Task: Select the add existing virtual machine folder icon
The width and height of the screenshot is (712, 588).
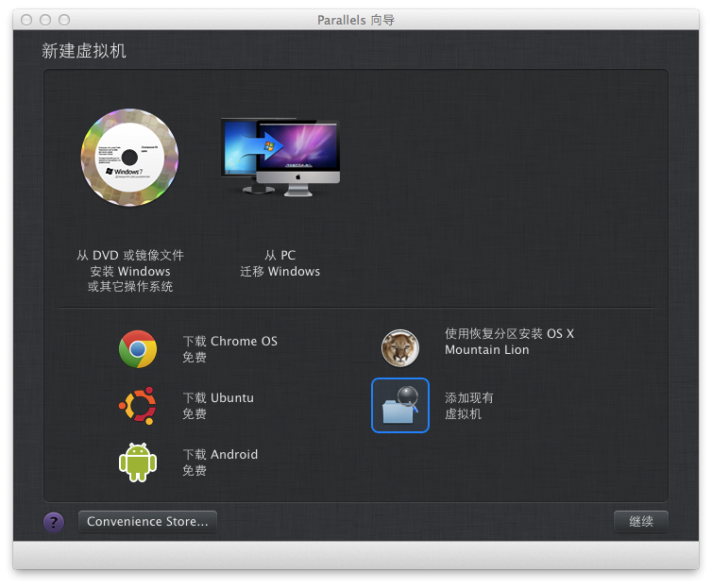Action: pyautogui.click(x=400, y=405)
